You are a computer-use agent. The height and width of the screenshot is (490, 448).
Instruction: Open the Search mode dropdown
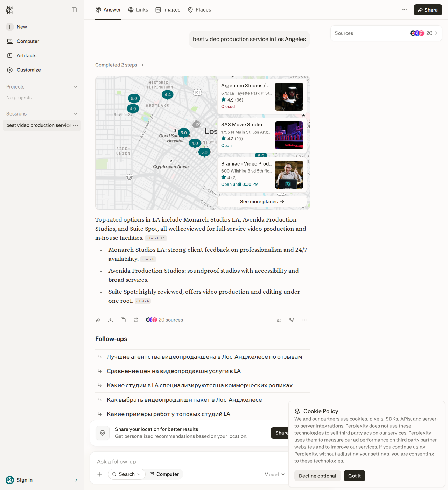[127, 474]
